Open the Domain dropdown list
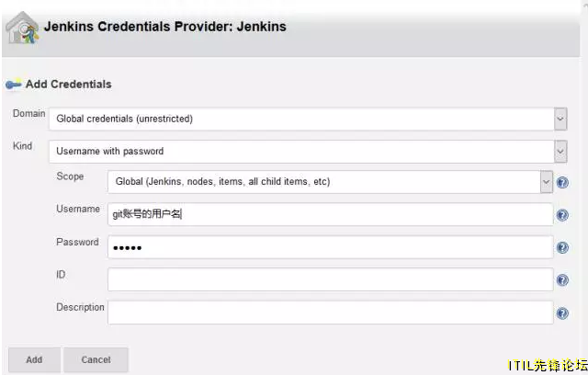Viewport: 588px width, 375px height. tap(308, 119)
